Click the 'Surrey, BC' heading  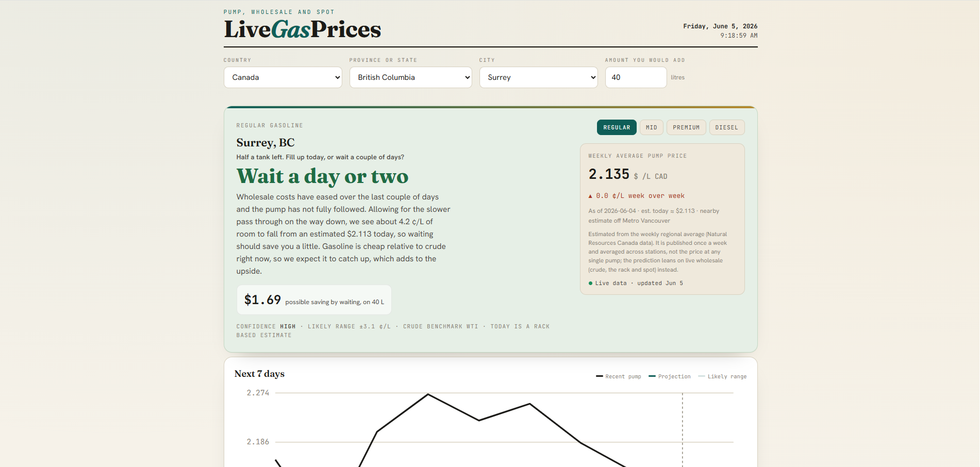265,143
